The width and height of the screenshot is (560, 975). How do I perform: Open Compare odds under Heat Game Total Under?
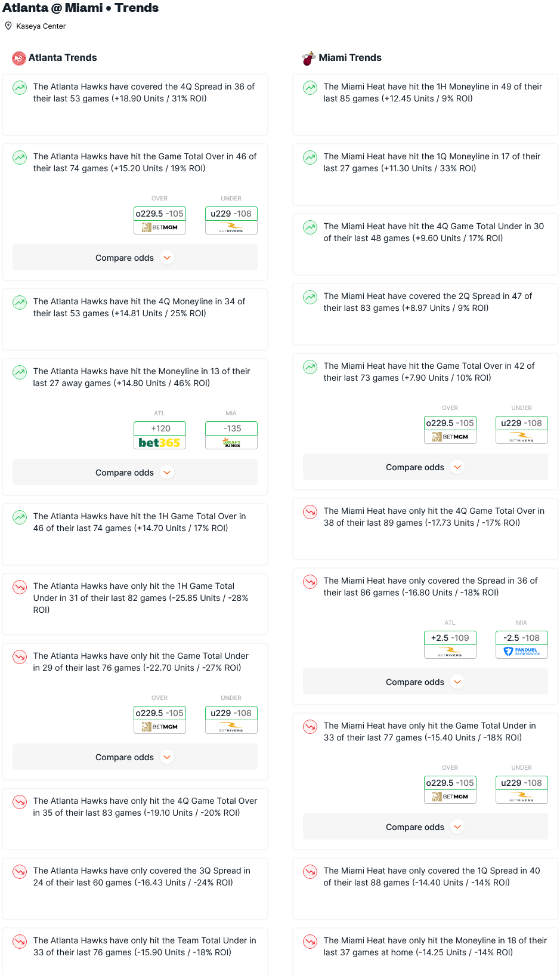425,827
